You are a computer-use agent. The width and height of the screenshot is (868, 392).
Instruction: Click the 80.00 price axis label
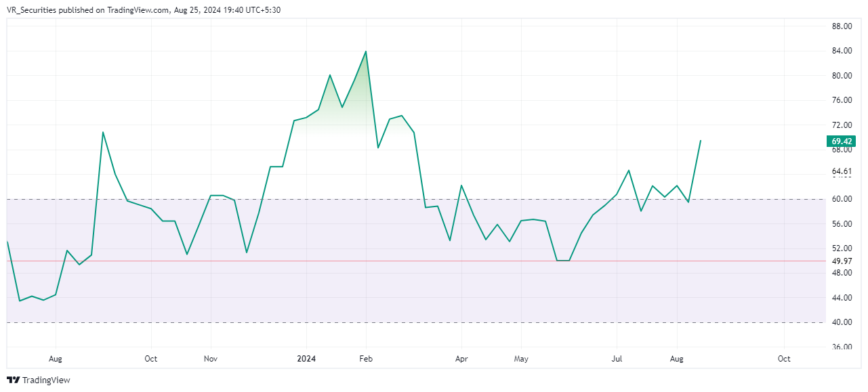[x=842, y=76]
